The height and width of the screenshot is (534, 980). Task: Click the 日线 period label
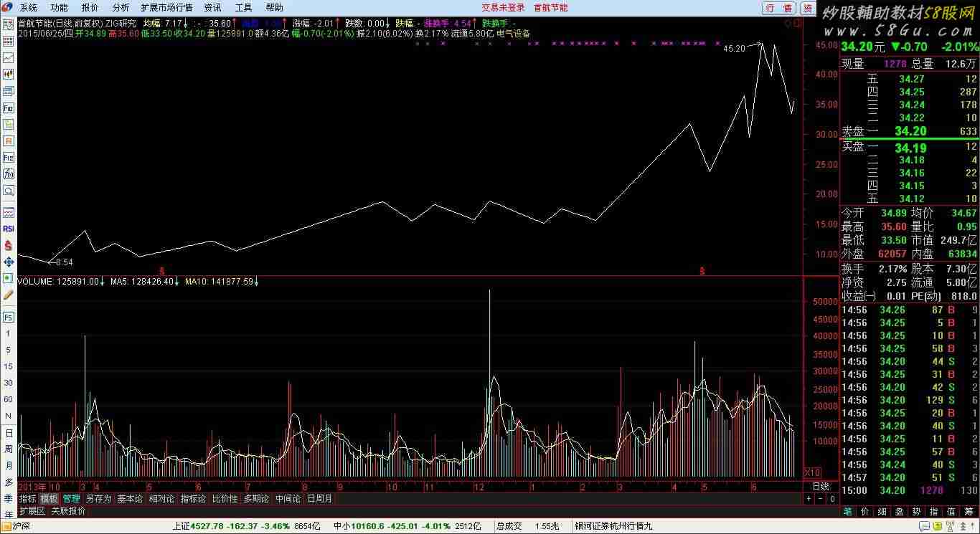point(821,486)
